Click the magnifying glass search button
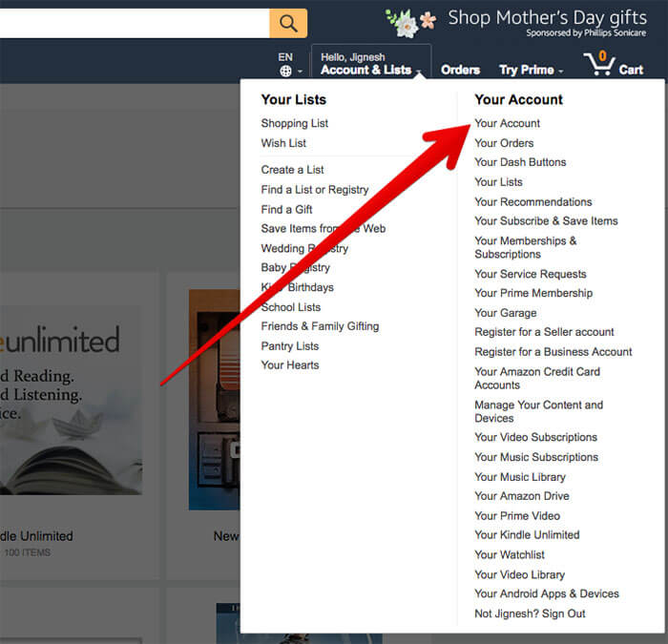668x644 pixels. click(x=288, y=24)
